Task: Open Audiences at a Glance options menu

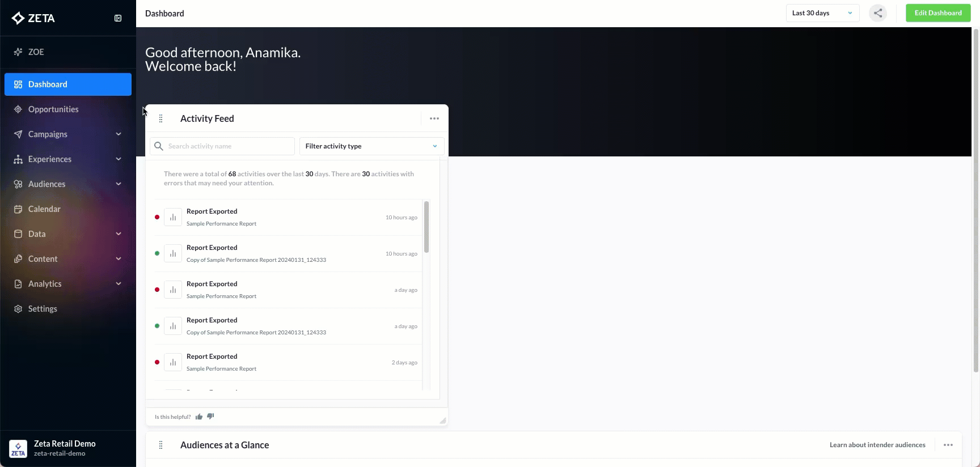Action: (x=948, y=445)
